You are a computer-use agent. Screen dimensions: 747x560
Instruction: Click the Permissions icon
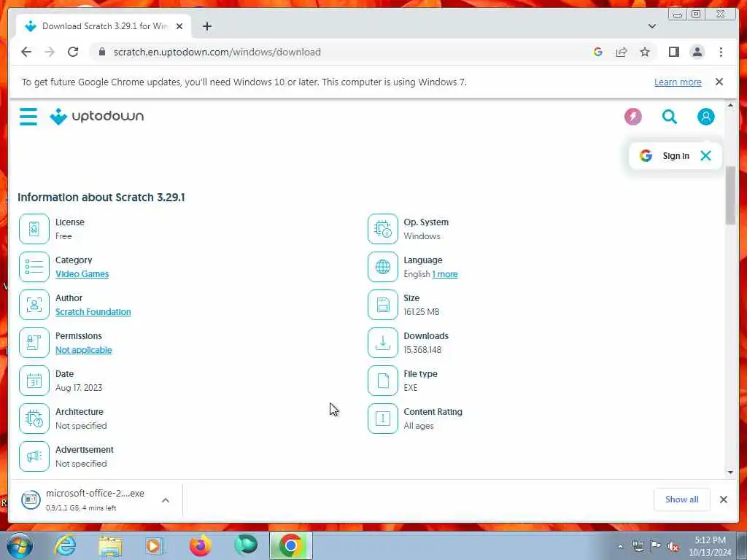tap(34, 343)
